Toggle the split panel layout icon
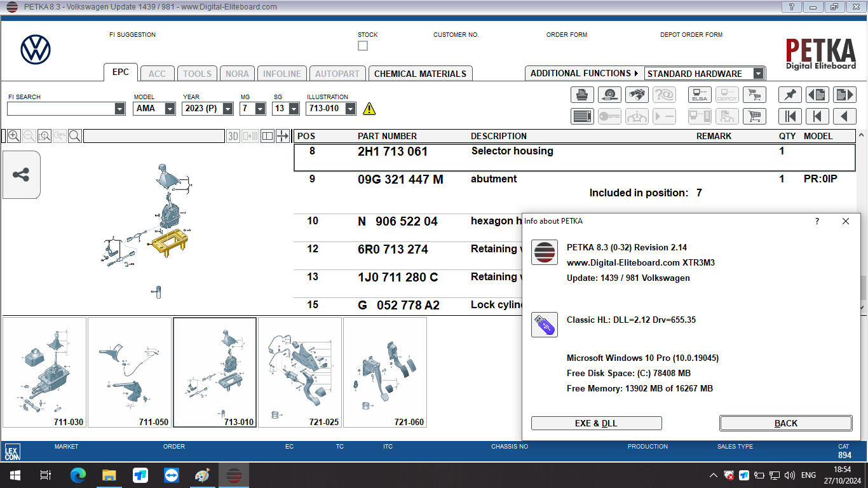The width and height of the screenshot is (868, 488). [x=268, y=136]
